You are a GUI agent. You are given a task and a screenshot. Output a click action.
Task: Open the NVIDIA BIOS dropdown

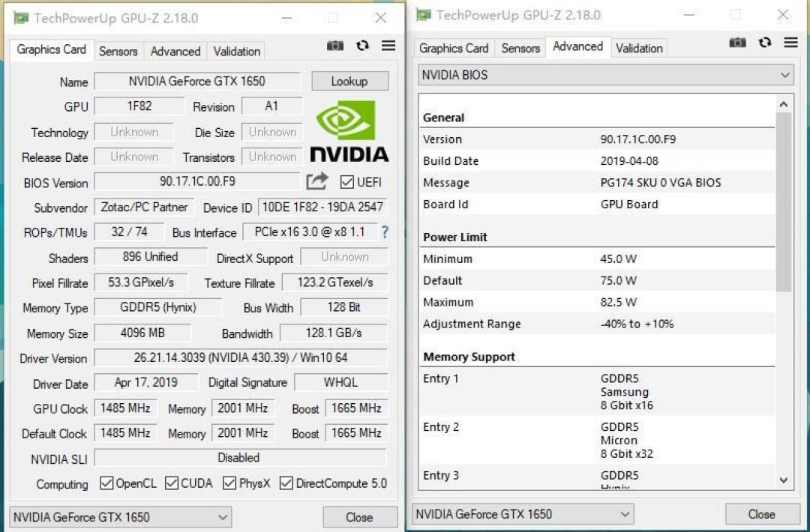(784, 74)
